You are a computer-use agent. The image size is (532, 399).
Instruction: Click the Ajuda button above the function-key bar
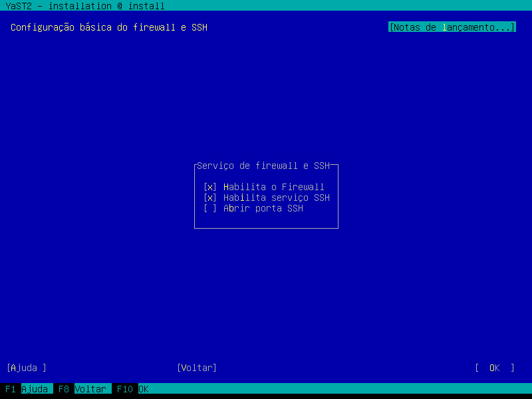click(27, 368)
